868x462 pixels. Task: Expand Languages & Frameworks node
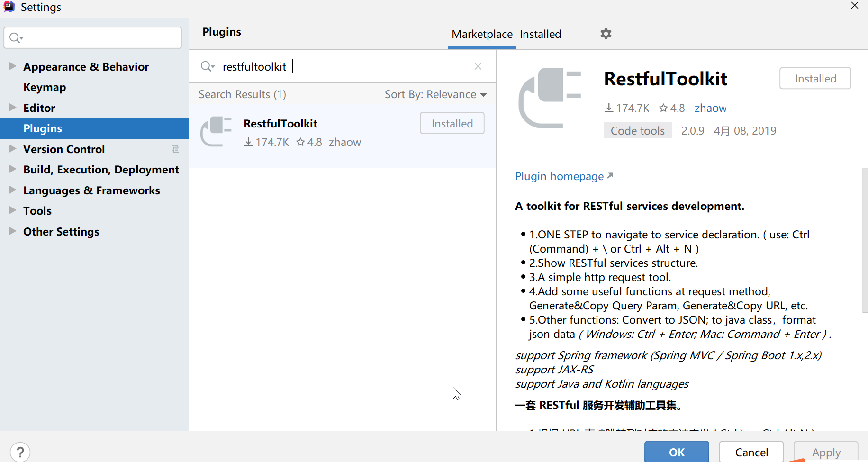(13, 190)
